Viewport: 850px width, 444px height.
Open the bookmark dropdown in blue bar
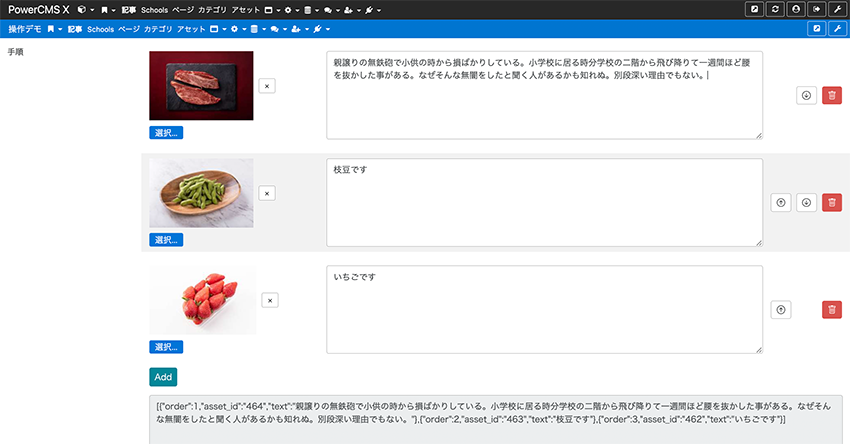click(x=54, y=29)
